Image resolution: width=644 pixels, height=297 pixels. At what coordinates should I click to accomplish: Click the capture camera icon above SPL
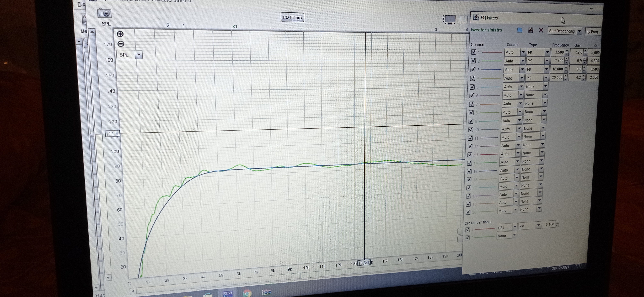(104, 13)
